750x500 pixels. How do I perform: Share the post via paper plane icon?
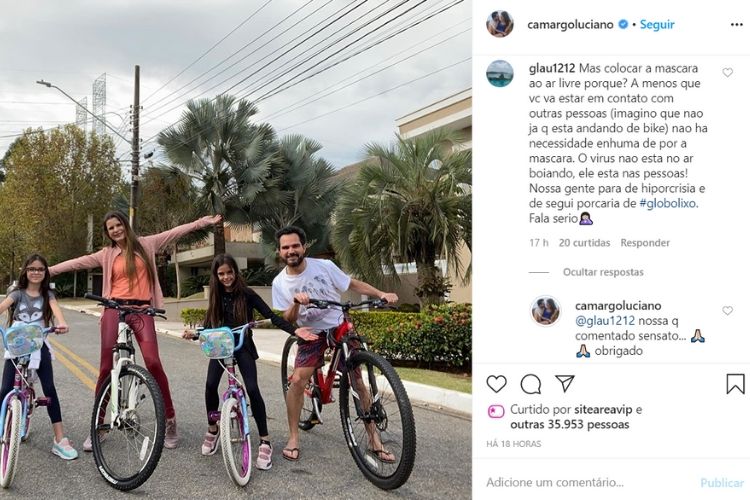pyautogui.click(x=565, y=383)
